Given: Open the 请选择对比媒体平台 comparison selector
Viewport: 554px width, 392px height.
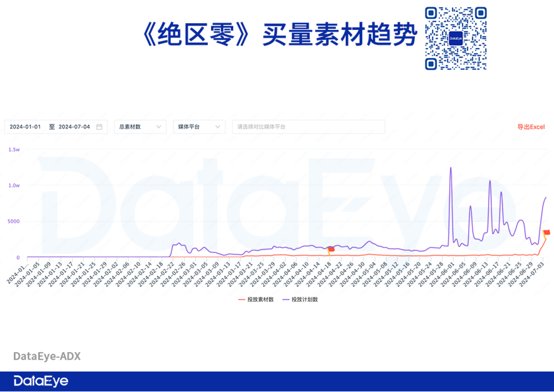Looking at the screenshot, I should coord(308,127).
